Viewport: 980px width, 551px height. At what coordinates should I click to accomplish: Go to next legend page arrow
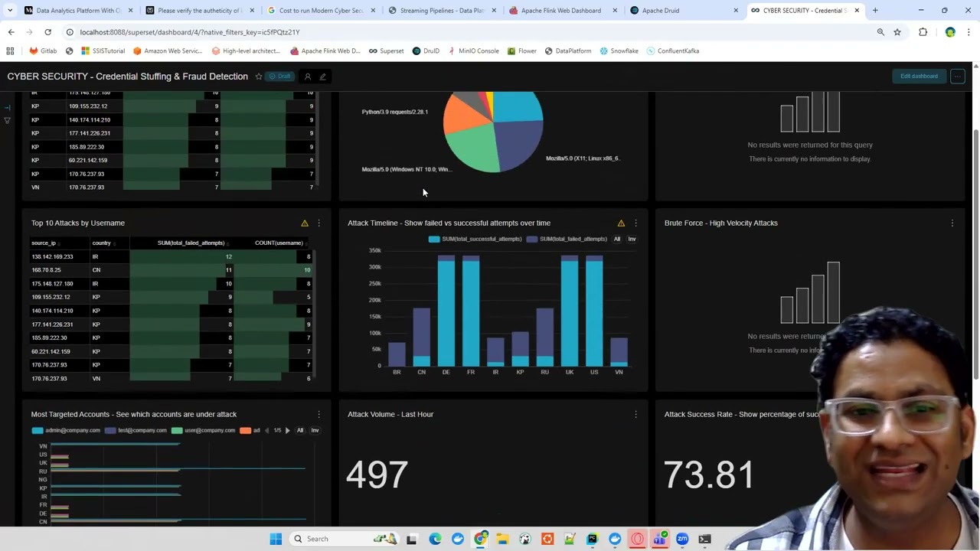coord(287,430)
